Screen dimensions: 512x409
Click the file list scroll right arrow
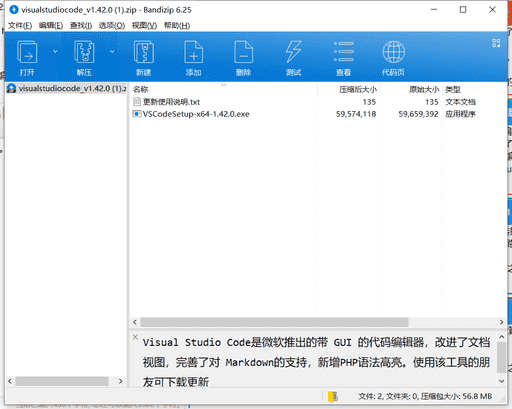click(x=501, y=322)
